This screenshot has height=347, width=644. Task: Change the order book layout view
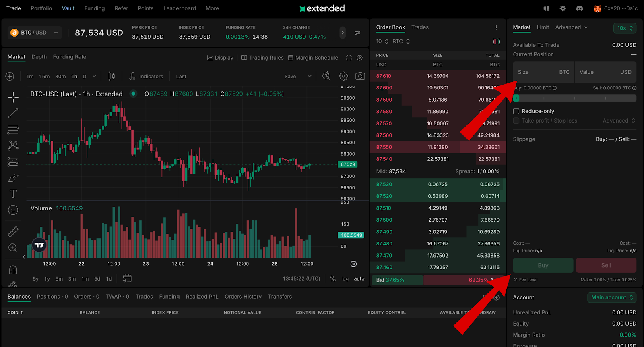pyautogui.click(x=496, y=41)
